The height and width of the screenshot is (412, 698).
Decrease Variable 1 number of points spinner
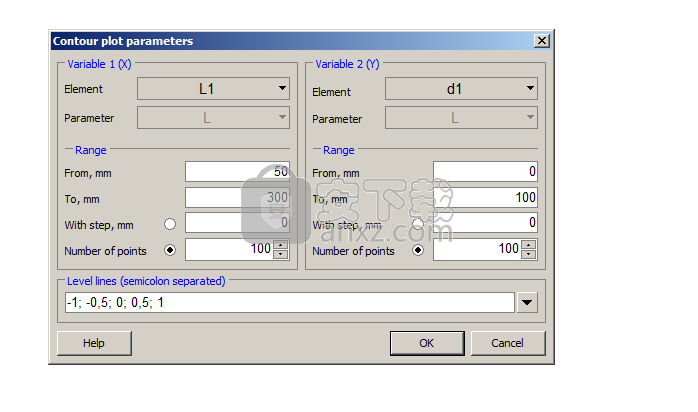[281, 254]
